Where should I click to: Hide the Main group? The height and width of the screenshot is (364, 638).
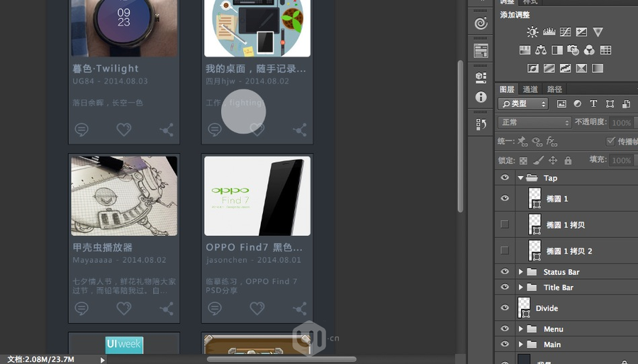[505, 343]
